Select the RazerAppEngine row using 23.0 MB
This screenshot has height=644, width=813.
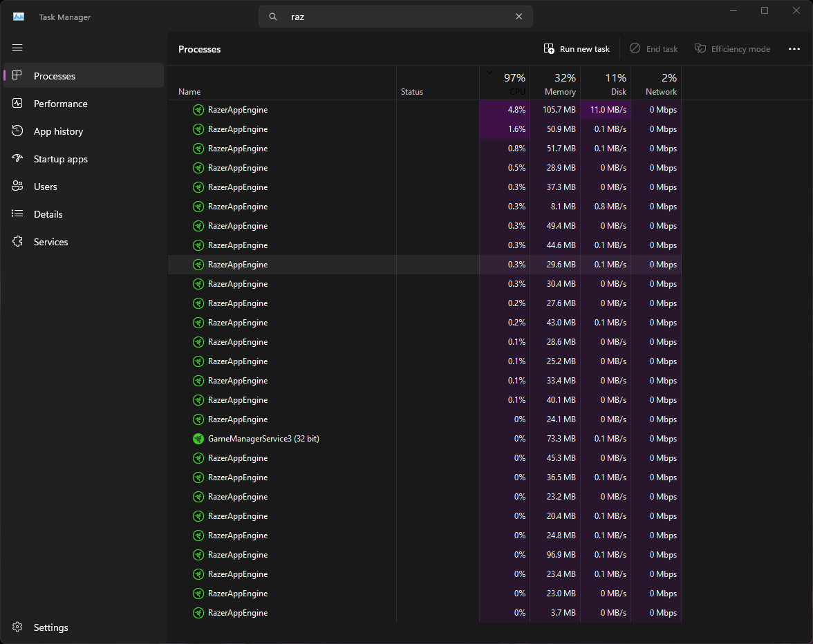point(424,594)
